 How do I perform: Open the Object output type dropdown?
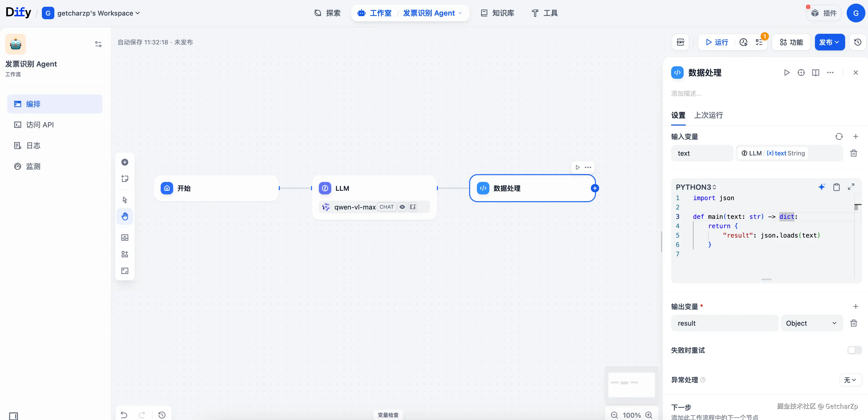click(x=811, y=323)
